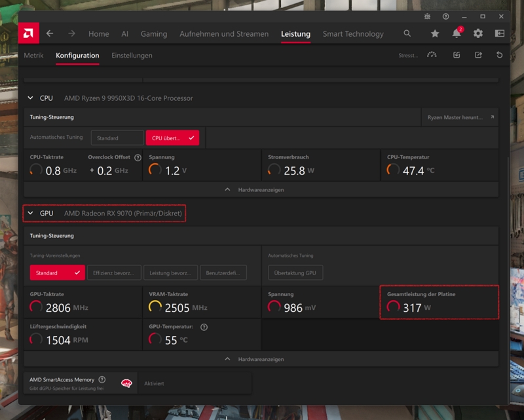Image resolution: width=524 pixels, height=420 pixels.
Task: Click the AMD Ryzen 9 9950X3D processor name
Action: [x=128, y=98]
